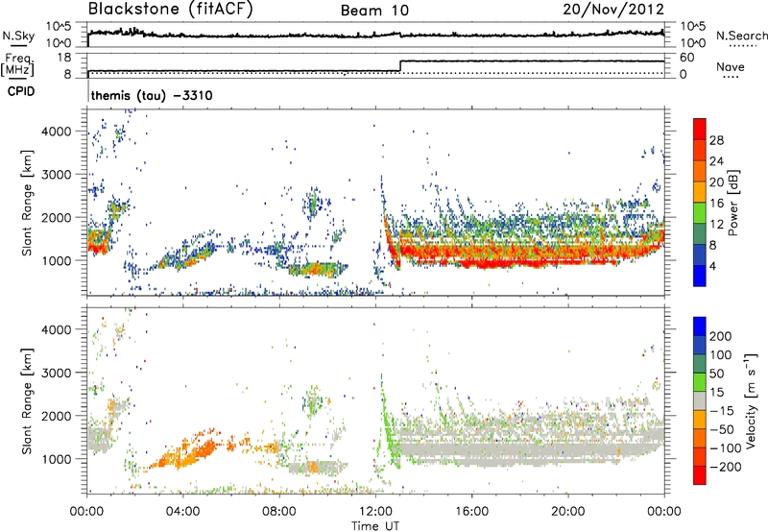Screen dimensions: 768x532
Task: Click the "Velocity [m s-1]" colorbar title
Action: coord(752,400)
